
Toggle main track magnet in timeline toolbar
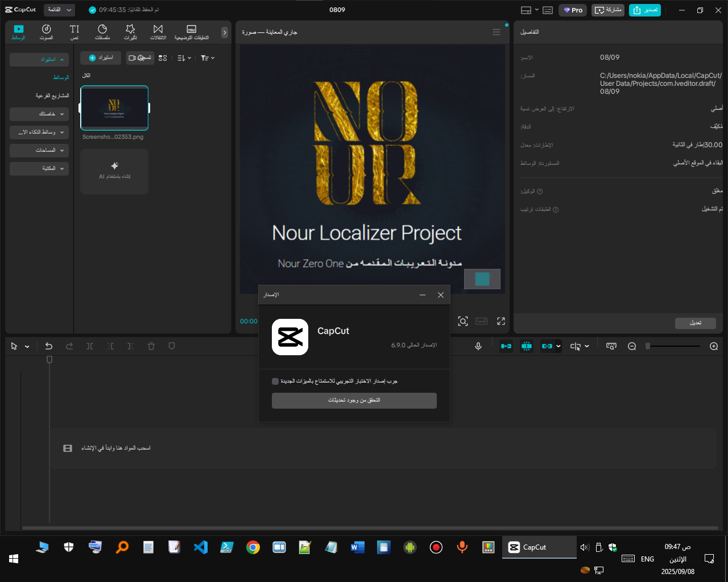coord(506,346)
